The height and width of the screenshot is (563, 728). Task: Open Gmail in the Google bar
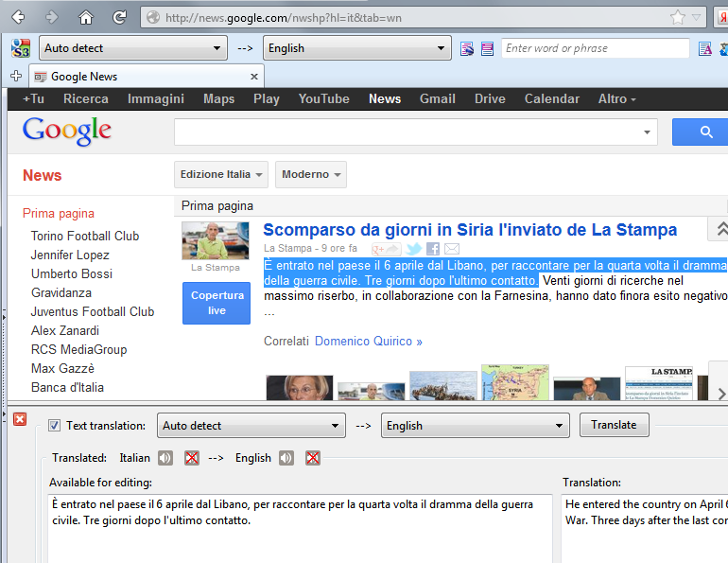pos(438,99)
